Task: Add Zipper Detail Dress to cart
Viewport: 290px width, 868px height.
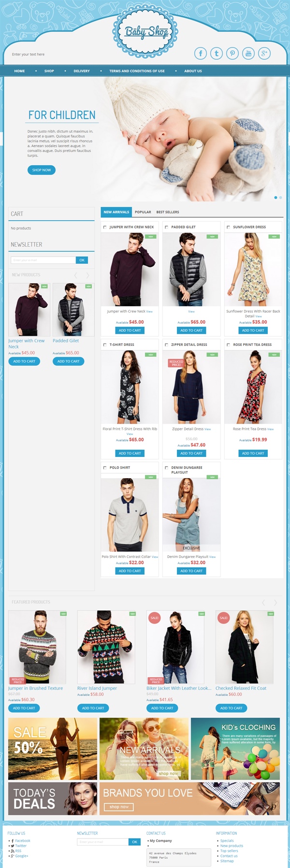Action: pos(191,453)
